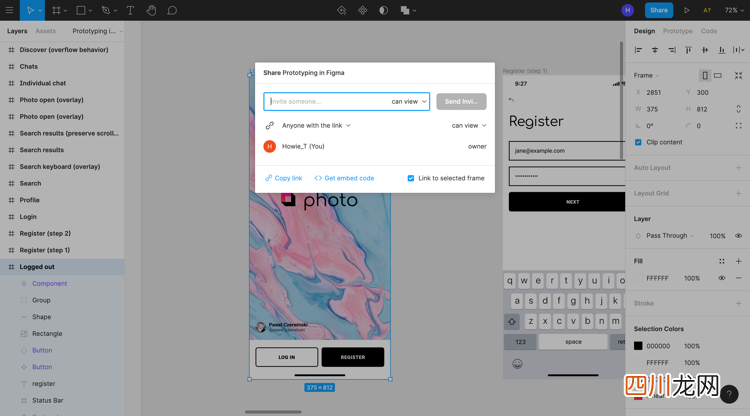This screenshot has height=416, width=750.
Task: Click the blue Share button
Action: pos(659,10)
